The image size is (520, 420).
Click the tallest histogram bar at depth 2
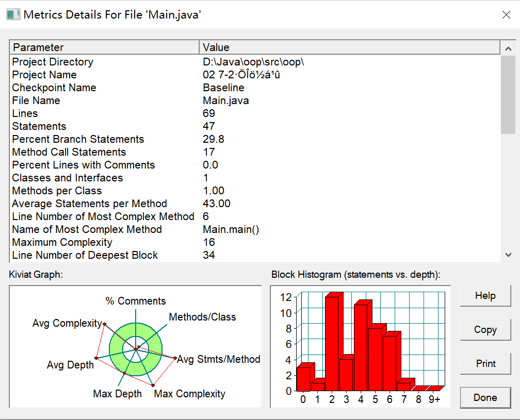coord(332,343)
